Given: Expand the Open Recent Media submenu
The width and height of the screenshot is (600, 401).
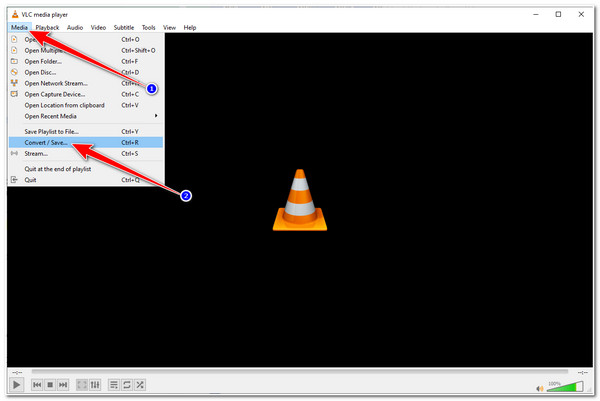Looking at the screenshot, I should click(86, 116).
